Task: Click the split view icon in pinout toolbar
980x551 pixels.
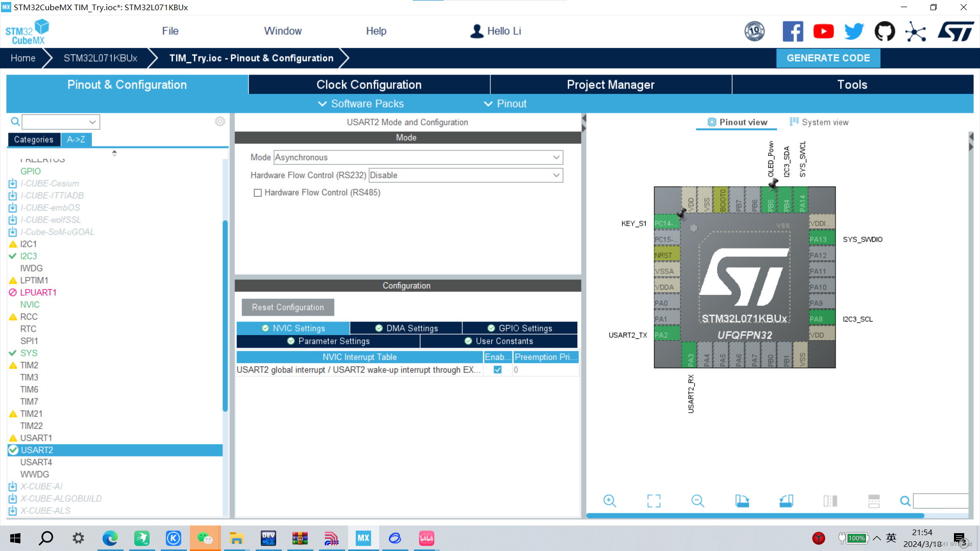Action: [830, 501]
